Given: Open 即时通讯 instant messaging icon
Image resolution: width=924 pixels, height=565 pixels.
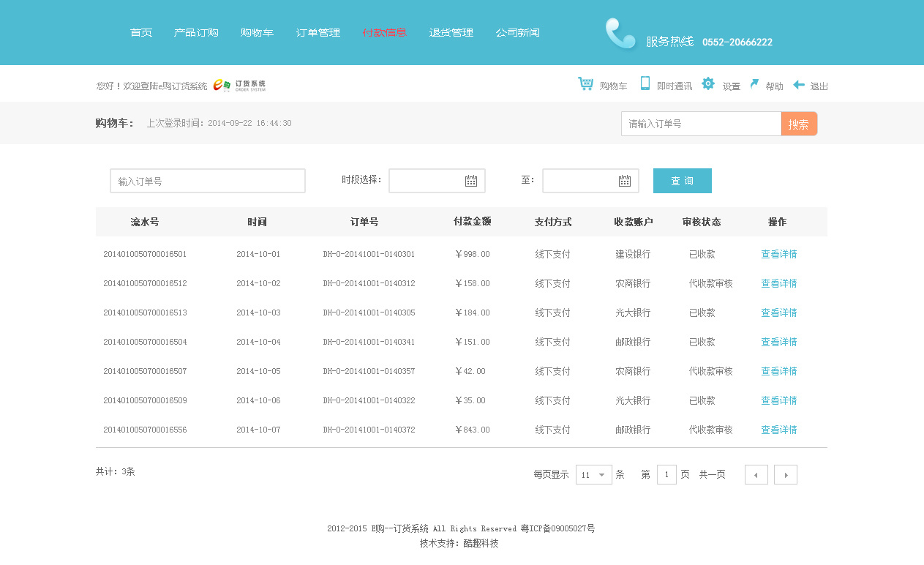Looking at the screenshot, I should [x=645, y=83].
